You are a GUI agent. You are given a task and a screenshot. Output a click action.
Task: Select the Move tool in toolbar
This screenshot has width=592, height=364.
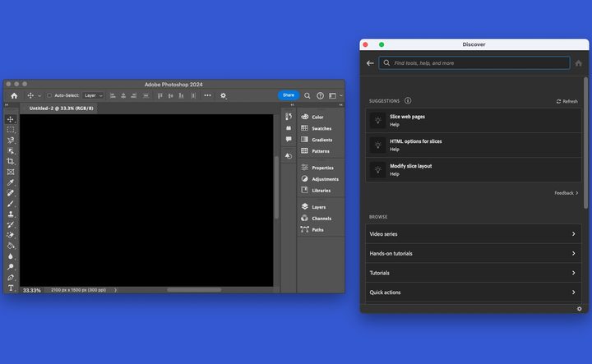click(x=11, y=120)
